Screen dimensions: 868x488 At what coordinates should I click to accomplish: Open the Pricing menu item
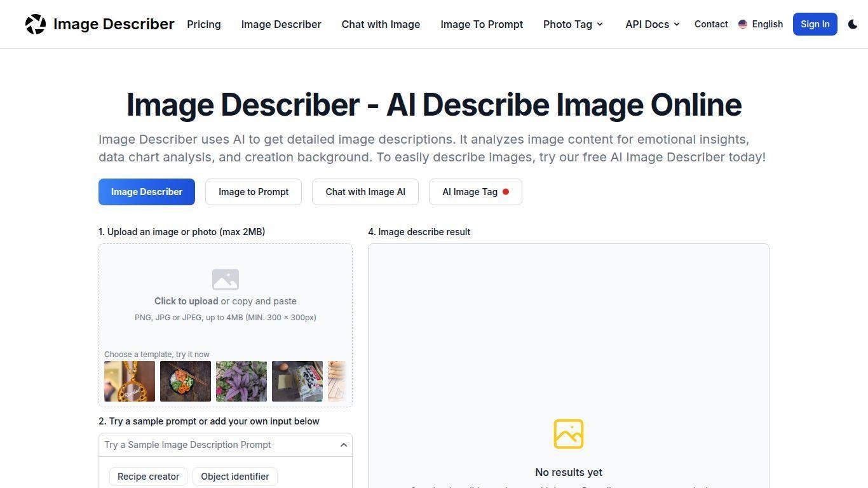[204, 24]
